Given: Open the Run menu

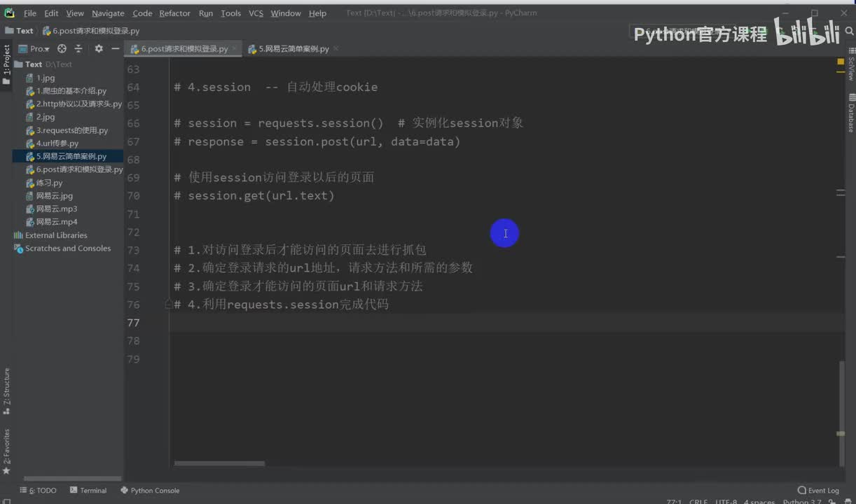Looking at the screenshot, I should tap(206, 13).
